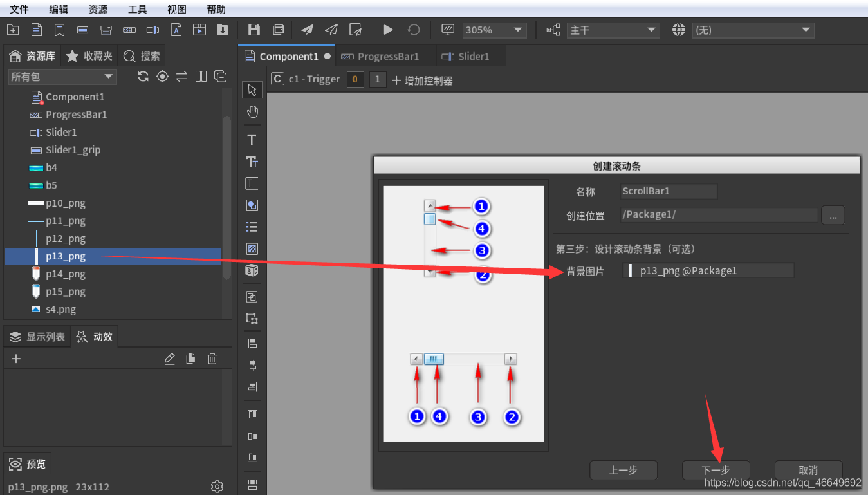Viewport: 868px width, 495px height.
Task: Select the text tool
Action: pyautogui.click(x=252, y=140)
